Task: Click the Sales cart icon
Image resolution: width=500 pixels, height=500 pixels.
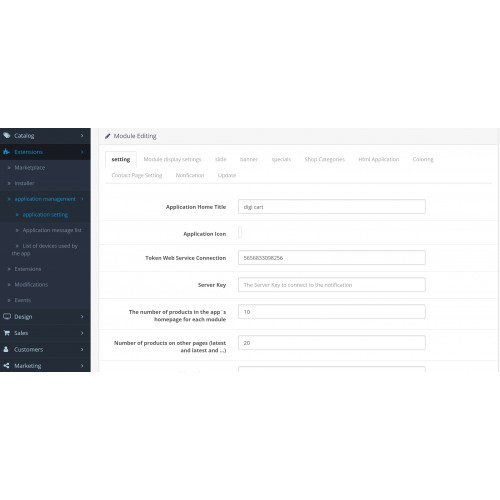Action: (7, 333)
